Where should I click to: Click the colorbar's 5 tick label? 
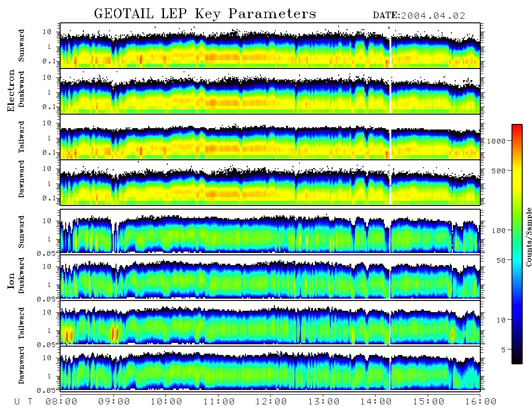(x=503, y=350)
